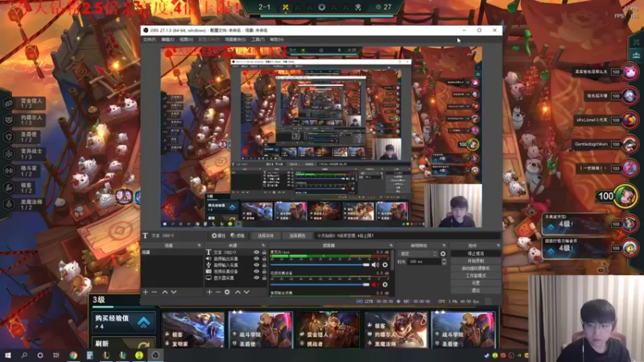Open taskbar search magnifier
The height and width of the screenshot is (362, 644).
pos(24,355)
